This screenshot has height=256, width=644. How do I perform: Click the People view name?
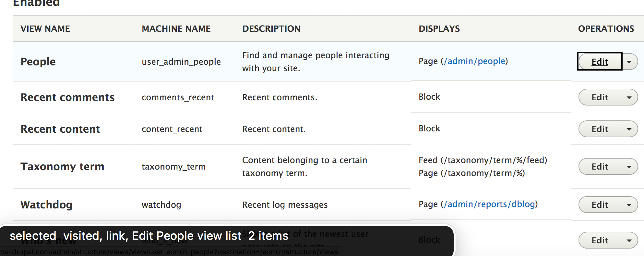point(38,61)
